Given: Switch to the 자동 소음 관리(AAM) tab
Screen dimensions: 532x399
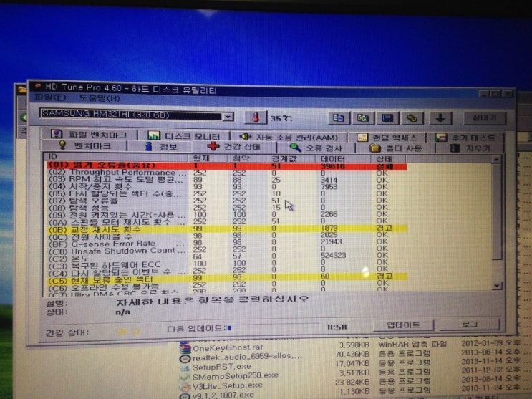Looking at the screenshot, I should coord(289,137).
